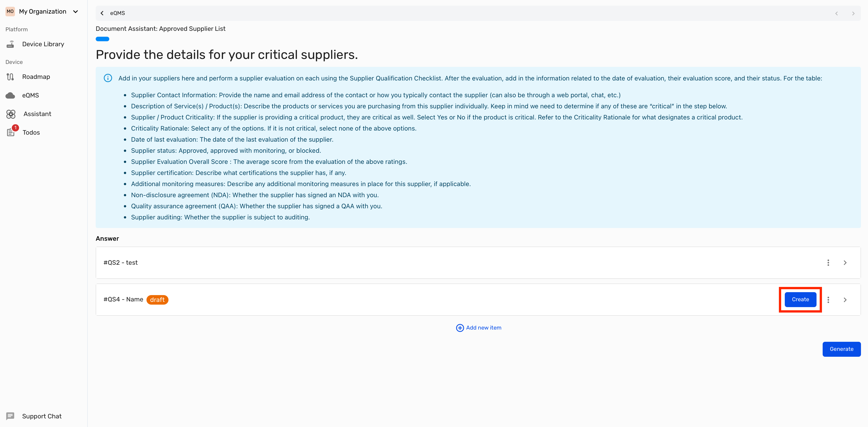Image resolution: width=868 pixels, height=427 pixels.
Task: Click the Assistant flower icon
Action: click(x=11, y=114)
